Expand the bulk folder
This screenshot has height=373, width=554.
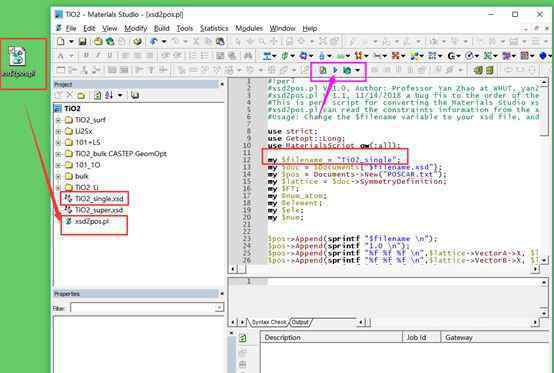tap(58, 176)
